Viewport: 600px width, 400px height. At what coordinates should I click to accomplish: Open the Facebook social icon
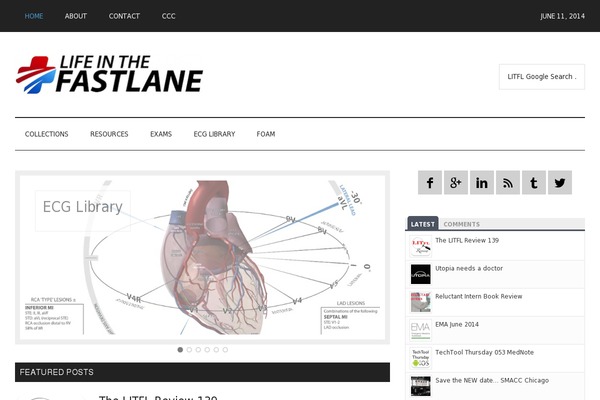430,183
